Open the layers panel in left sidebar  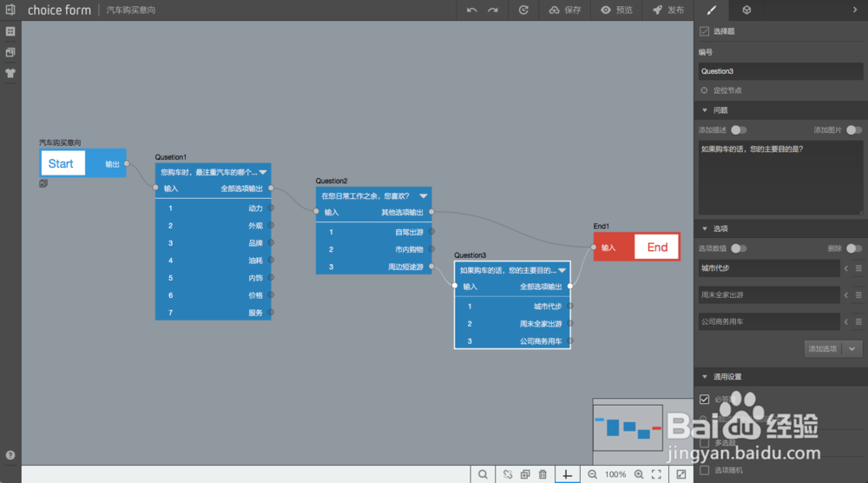[10, 53]
